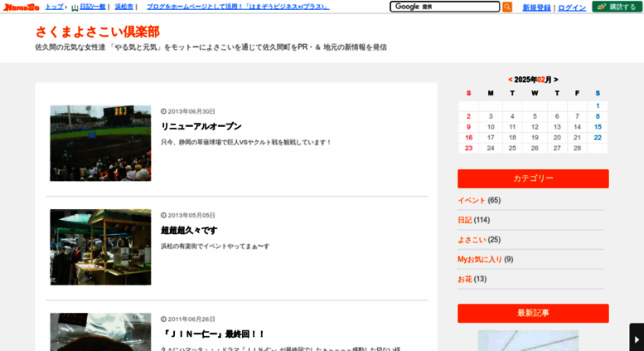Go to next month in the calendar
This screenshot has width=644, height=351.
coord(555,80)
